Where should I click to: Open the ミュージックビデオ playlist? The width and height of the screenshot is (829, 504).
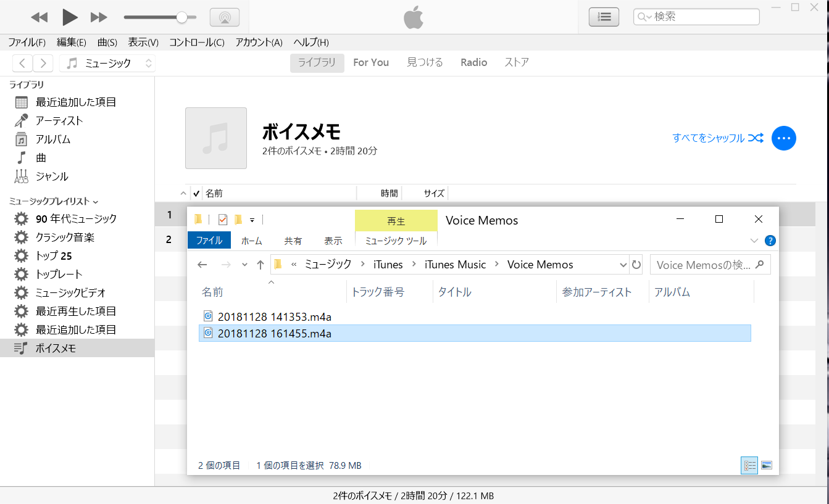pyautogui.click(x=77, y=292)
